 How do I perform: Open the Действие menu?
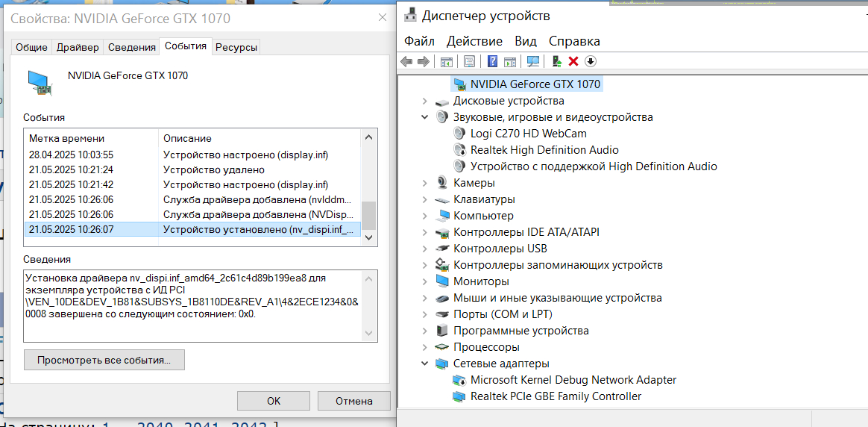coord(474,41)
